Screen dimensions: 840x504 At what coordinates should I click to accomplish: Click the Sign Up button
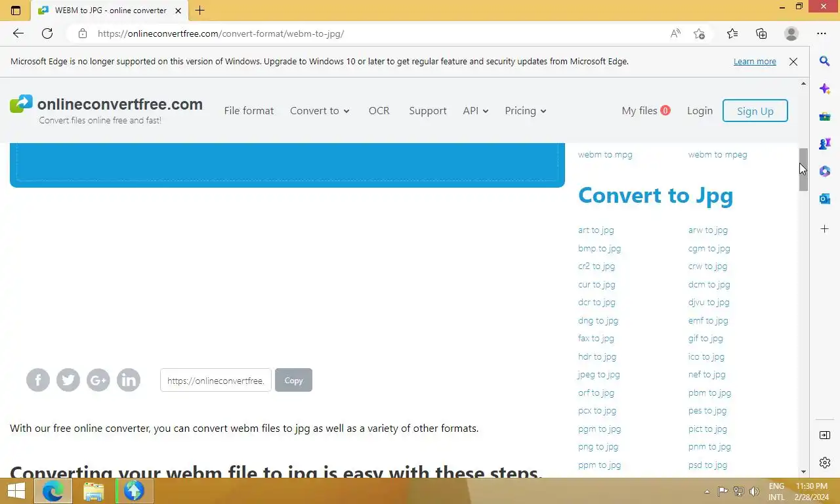pyautogui.click(x=755, y=111)
